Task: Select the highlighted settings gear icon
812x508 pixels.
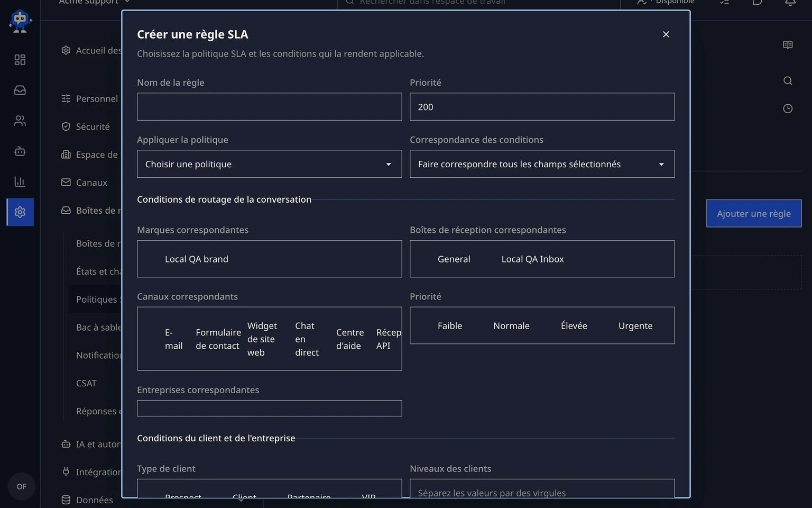Action: pos(20,212)
